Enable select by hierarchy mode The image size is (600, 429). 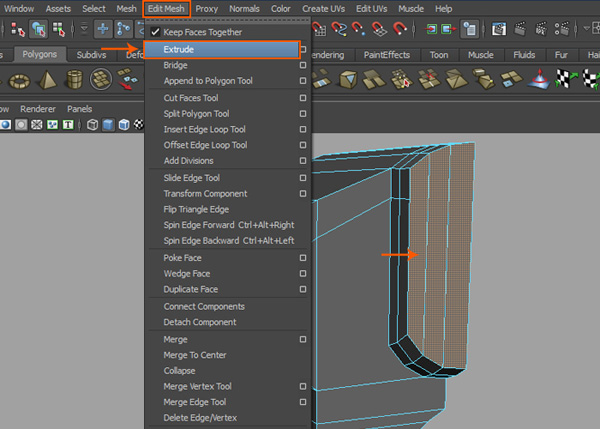pyautogui.click(x=17, y=29)
